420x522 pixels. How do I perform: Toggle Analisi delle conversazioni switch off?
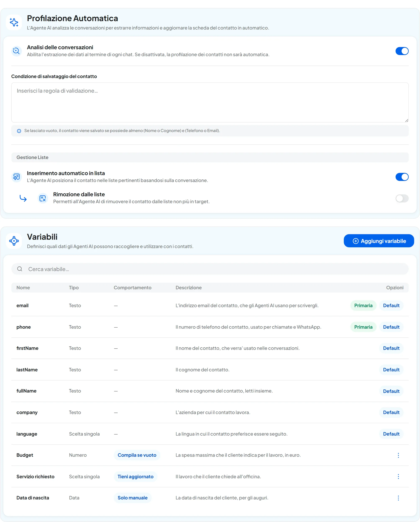402,51
